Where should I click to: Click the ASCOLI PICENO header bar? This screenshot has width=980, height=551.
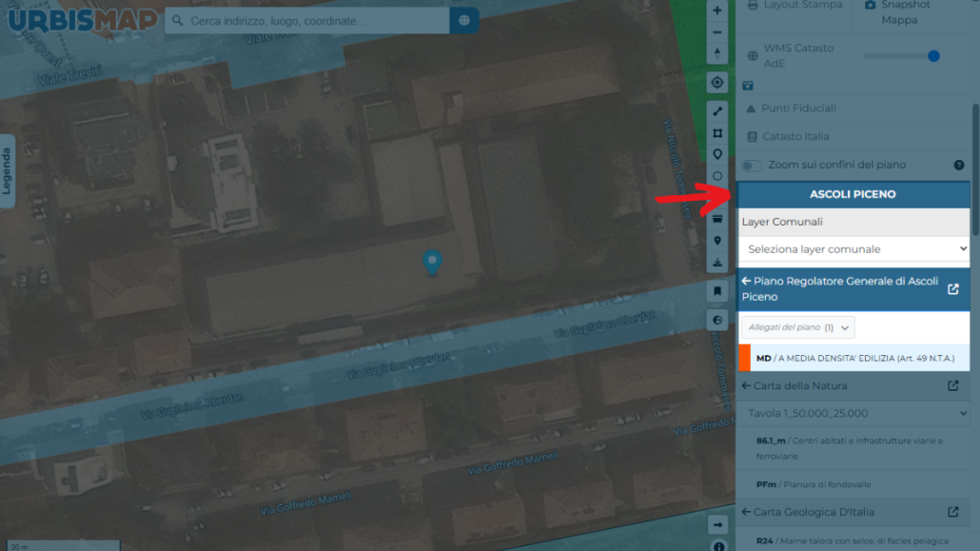853,194
